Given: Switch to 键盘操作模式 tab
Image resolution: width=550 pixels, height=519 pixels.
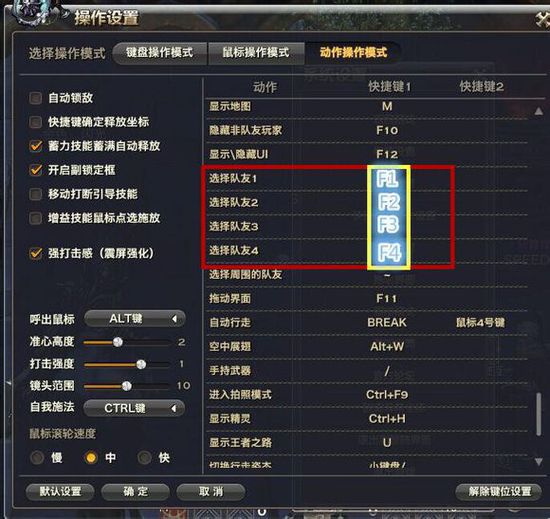Looking at the screenshot, I should 160,53.
